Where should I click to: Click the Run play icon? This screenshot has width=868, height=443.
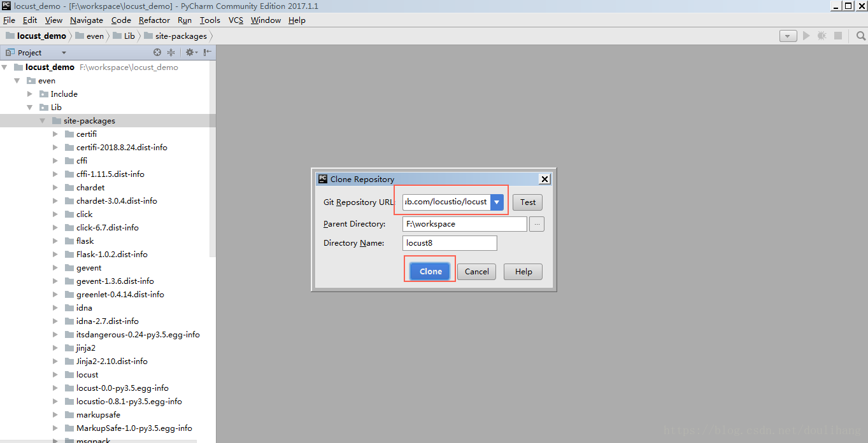point(806,36)
